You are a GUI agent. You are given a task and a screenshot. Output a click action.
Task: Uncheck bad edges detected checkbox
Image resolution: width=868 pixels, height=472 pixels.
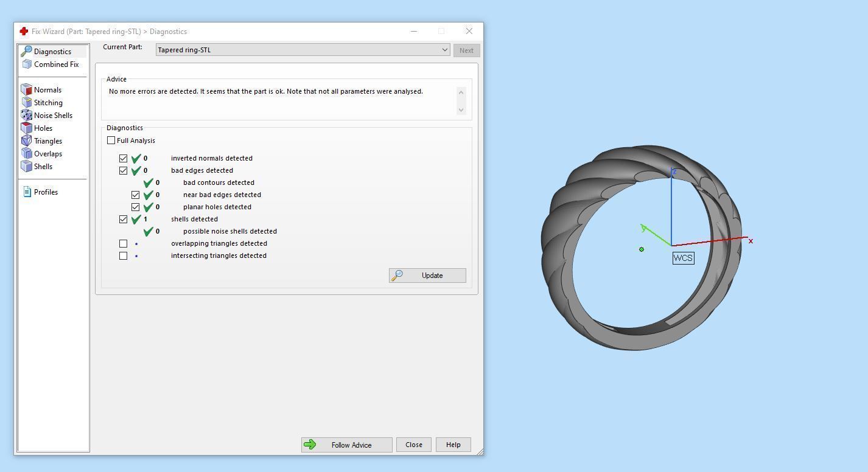click(123, 170)
